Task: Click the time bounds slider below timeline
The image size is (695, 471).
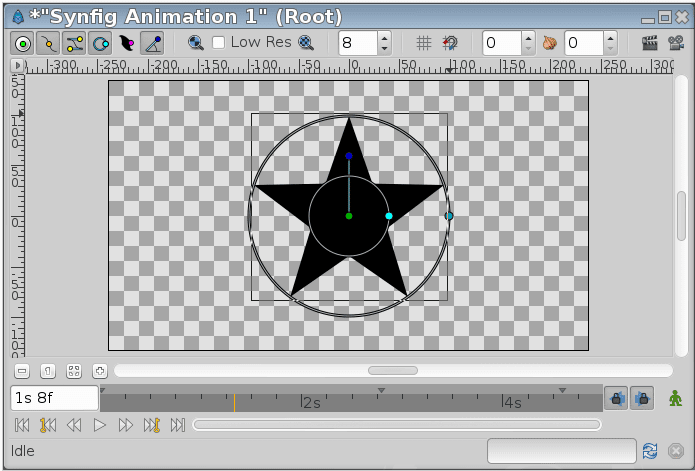Action: 397,425
